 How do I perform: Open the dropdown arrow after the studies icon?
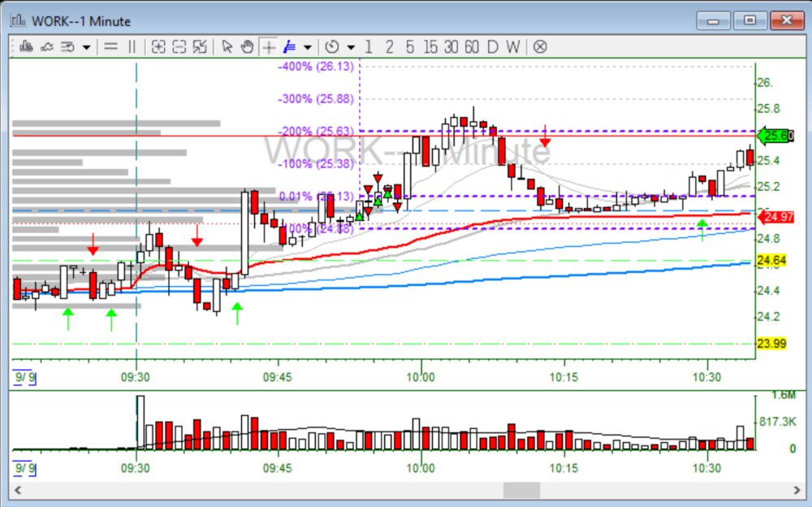(86, 47)
